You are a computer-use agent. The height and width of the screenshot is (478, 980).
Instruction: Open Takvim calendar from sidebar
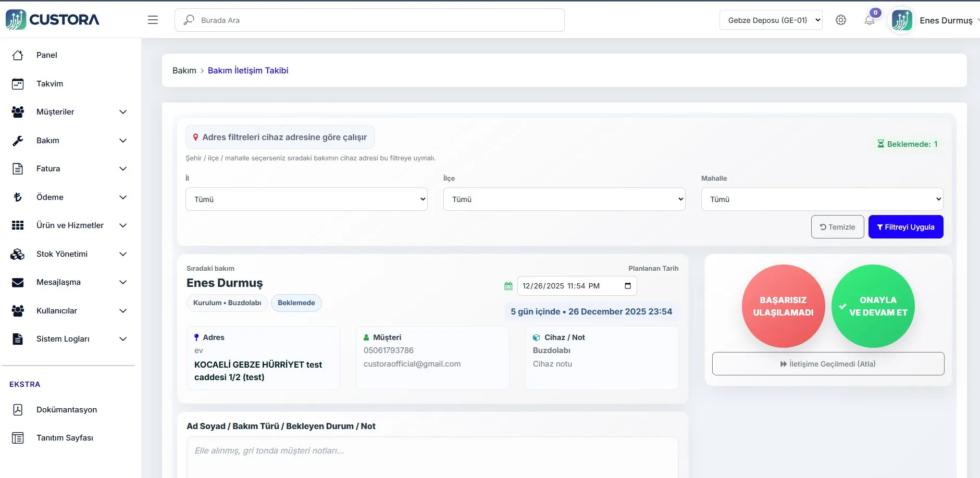point(49,84)
